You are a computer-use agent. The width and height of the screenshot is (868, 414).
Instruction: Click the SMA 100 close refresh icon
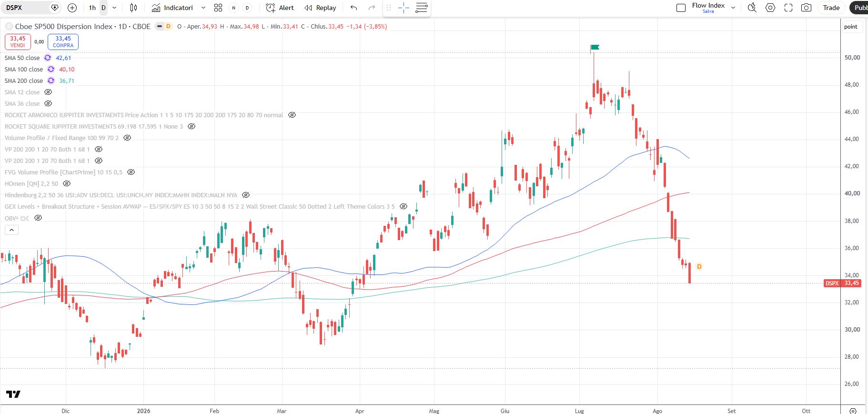51,69
